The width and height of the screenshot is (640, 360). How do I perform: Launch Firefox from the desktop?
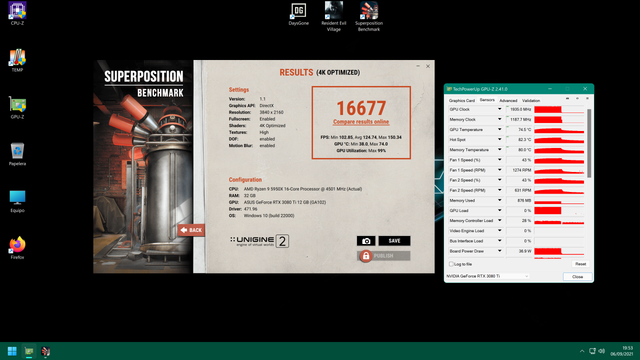[17, 248]
